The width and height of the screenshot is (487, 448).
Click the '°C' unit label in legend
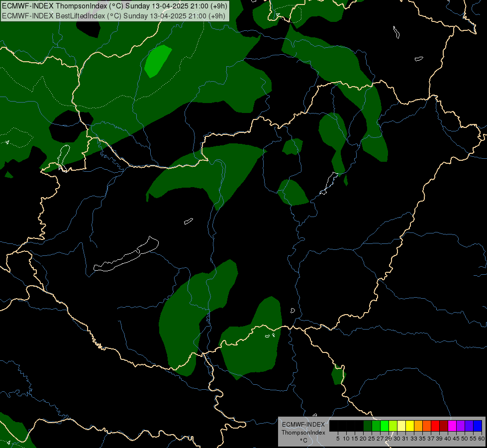[x=303, y=441]
